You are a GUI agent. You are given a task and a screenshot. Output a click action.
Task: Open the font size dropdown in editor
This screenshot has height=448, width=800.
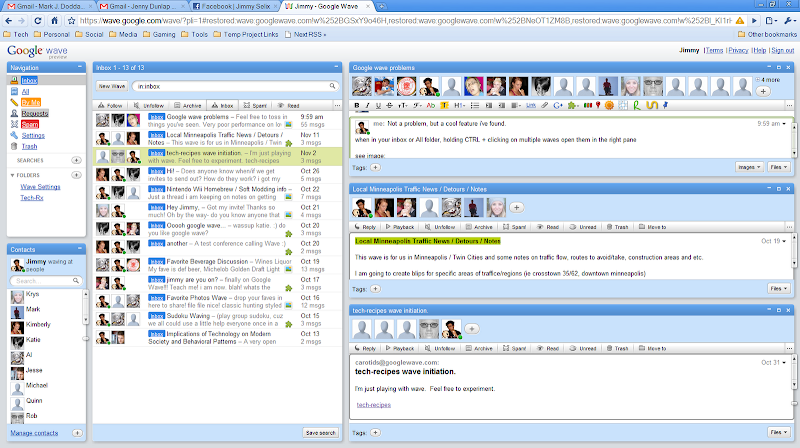tap(403, 106)
